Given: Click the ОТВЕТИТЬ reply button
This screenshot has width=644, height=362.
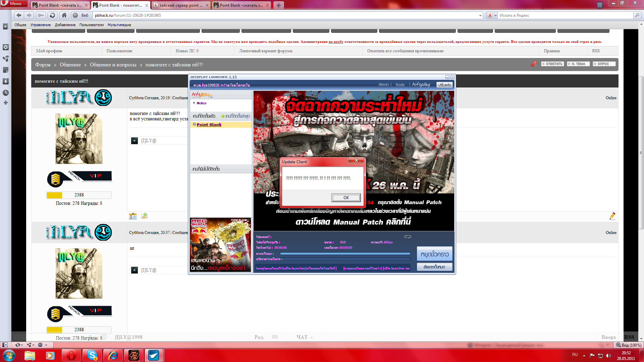Looking at the screenshot, I should [552, 64].
